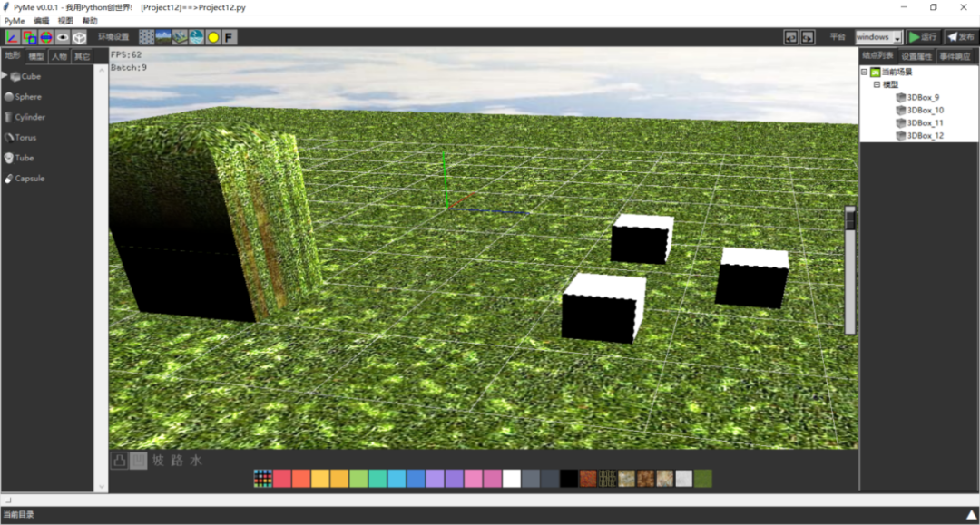Select the Cylinder shape item
Viewport: 980px width, 525px height.
24,117
